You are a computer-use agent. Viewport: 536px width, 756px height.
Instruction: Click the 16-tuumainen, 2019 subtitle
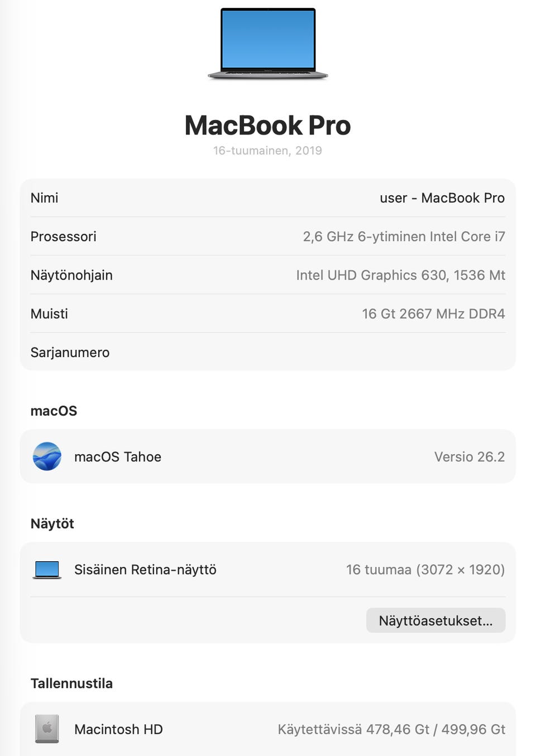[267, 151]
